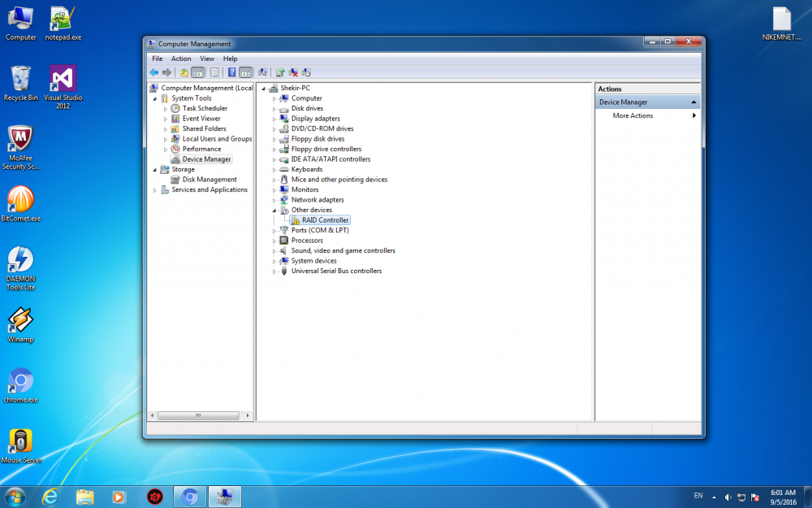Click the Up one level folder icon
The image size is (812, 508).
pos(184,72)
